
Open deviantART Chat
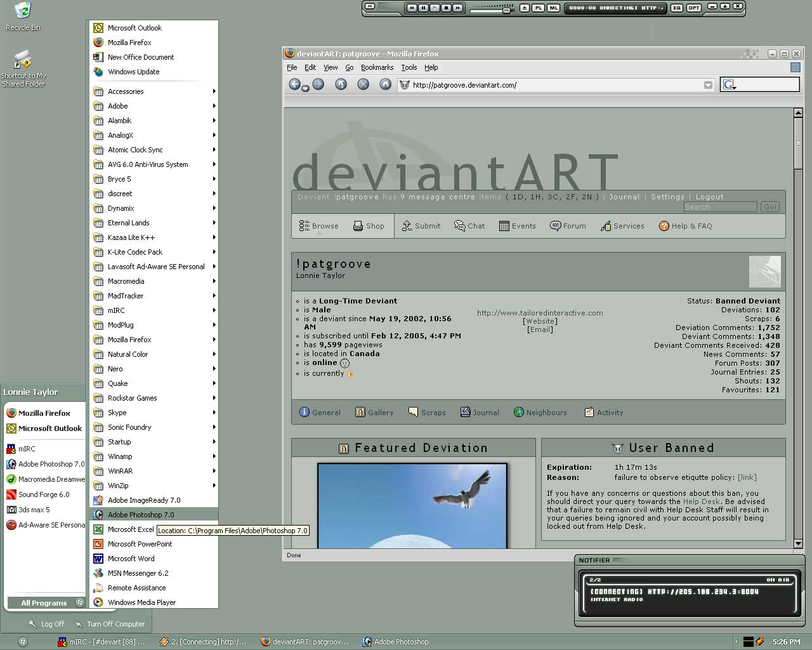[469, 226]
